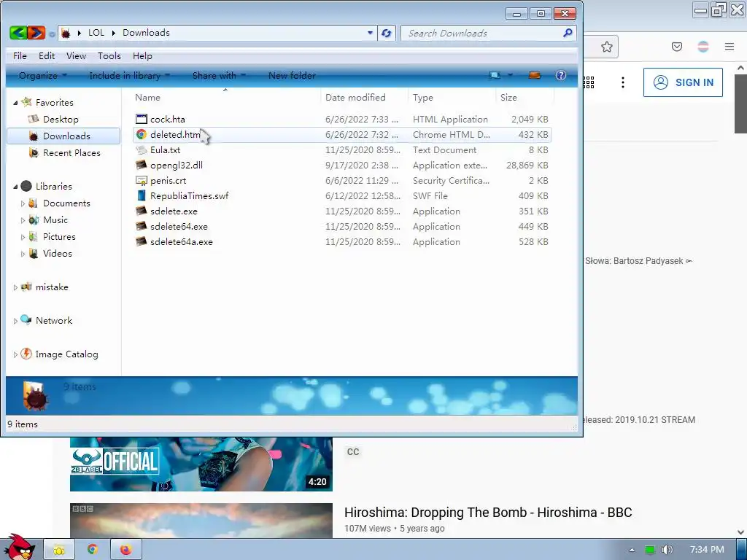Select the sdelete.exe file
747x560 pixels.
174,211
